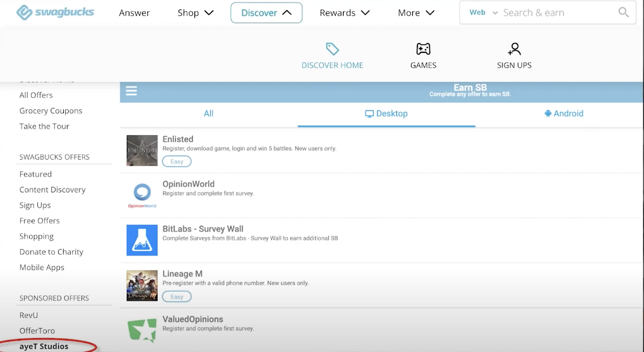Expand the Shop dropdown
Screen dimensions: 644x352
tap(196, 13)
